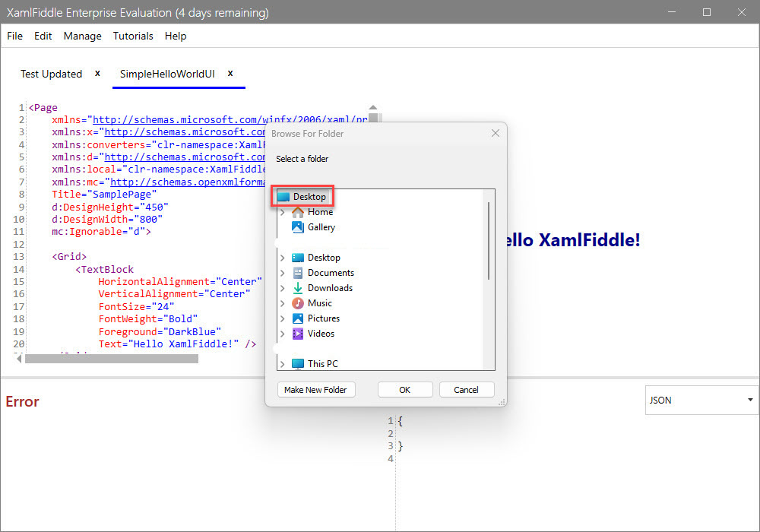Select the SimpleHelloWorldUI tab
Image resolution: width=760 pixels, height=532 pixels.
[x=167, y=74]
